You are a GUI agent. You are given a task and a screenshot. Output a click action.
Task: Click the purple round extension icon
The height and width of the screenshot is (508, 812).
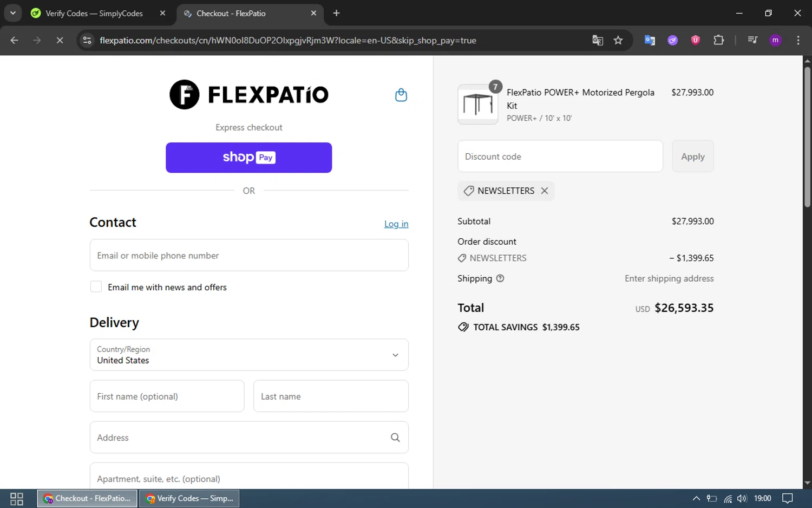(673, 40)
